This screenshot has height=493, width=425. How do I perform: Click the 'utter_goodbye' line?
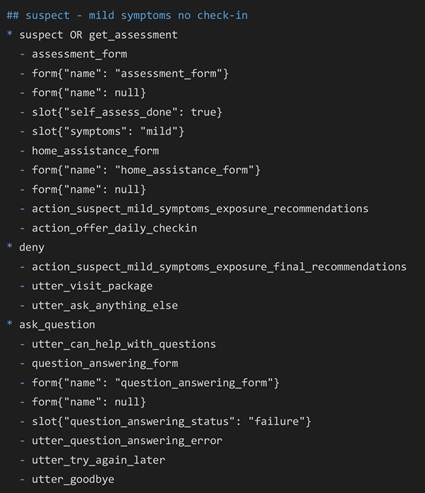pos(67,479)
